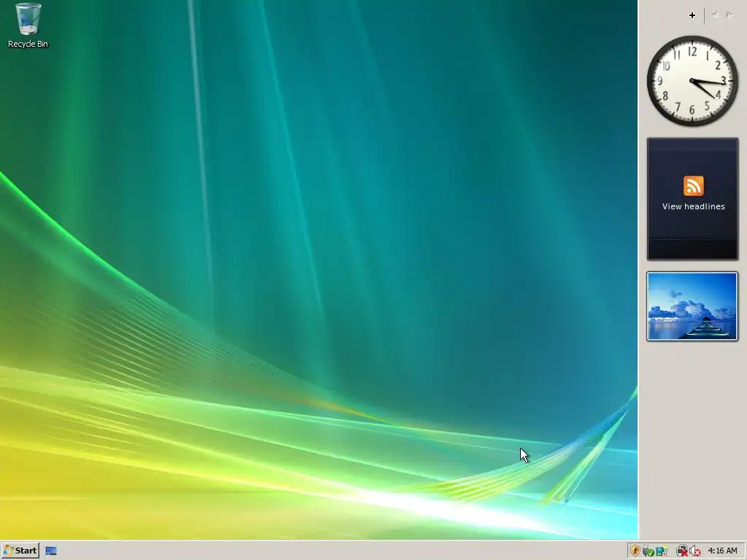Click Show Desktop in quick launch

click(x=51, y=551)
